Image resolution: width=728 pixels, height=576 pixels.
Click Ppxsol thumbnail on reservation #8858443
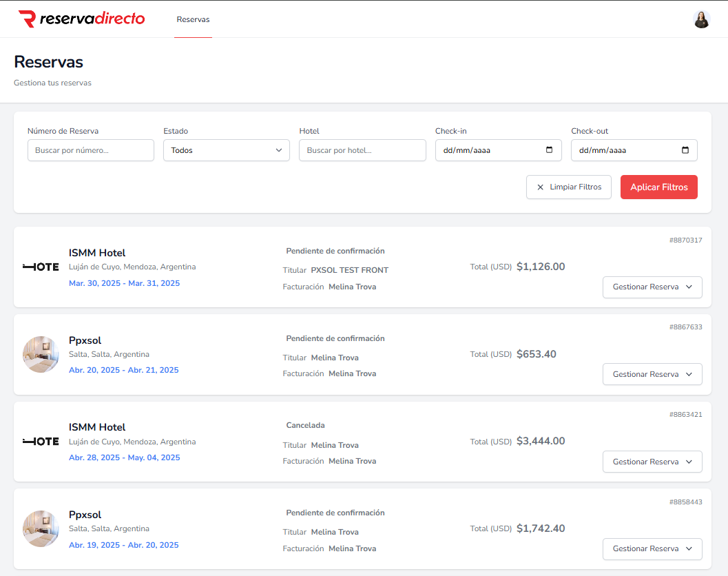[x=41, y=529]
